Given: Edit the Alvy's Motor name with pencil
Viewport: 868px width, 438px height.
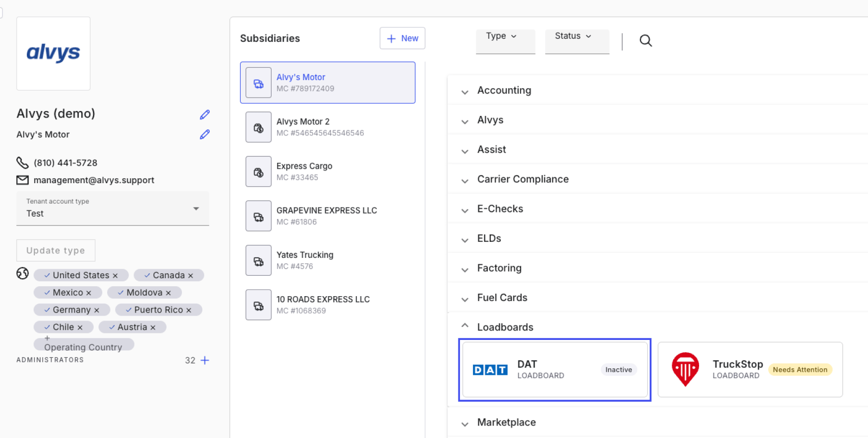Looking at the screenshot, I should (205, 134).
